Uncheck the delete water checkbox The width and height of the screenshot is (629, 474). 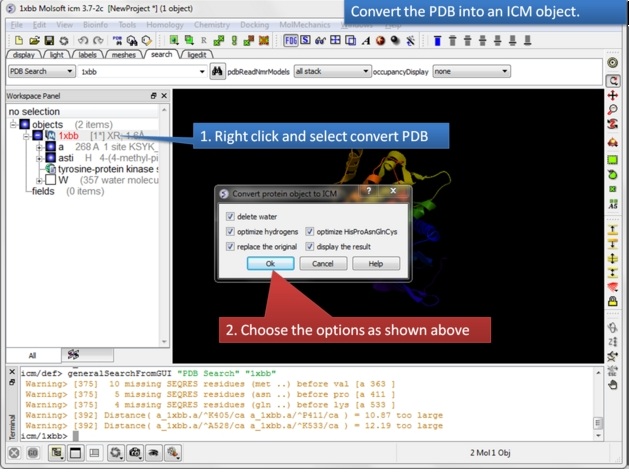coord(231,217)
